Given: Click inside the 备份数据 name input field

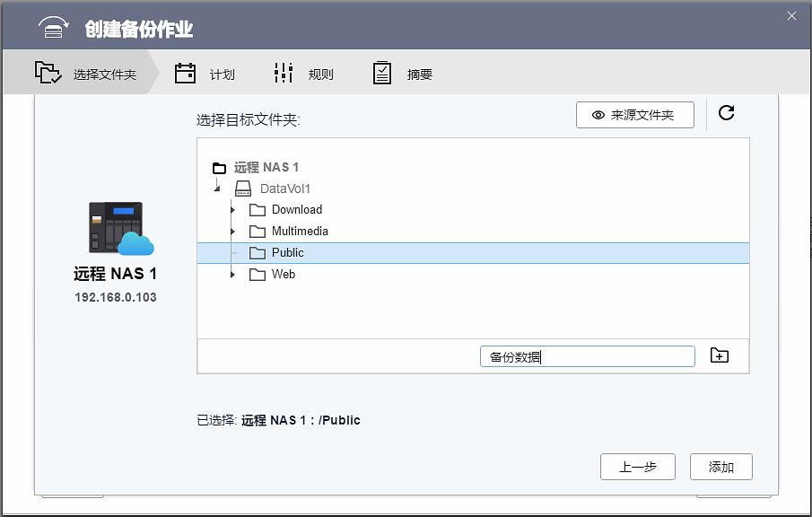Looking at the screenshot, I should tap(587, 355).
